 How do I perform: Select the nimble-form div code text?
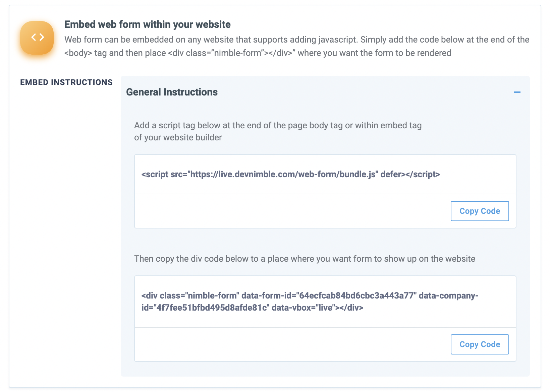pos(309,301)
